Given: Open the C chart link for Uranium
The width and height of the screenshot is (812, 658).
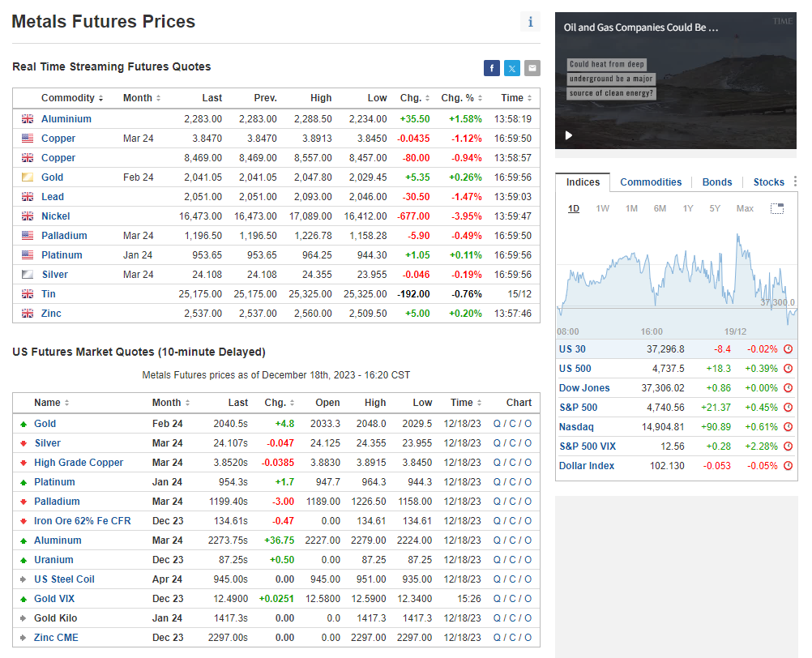Looking at the screenshot, I should [512, 560].
